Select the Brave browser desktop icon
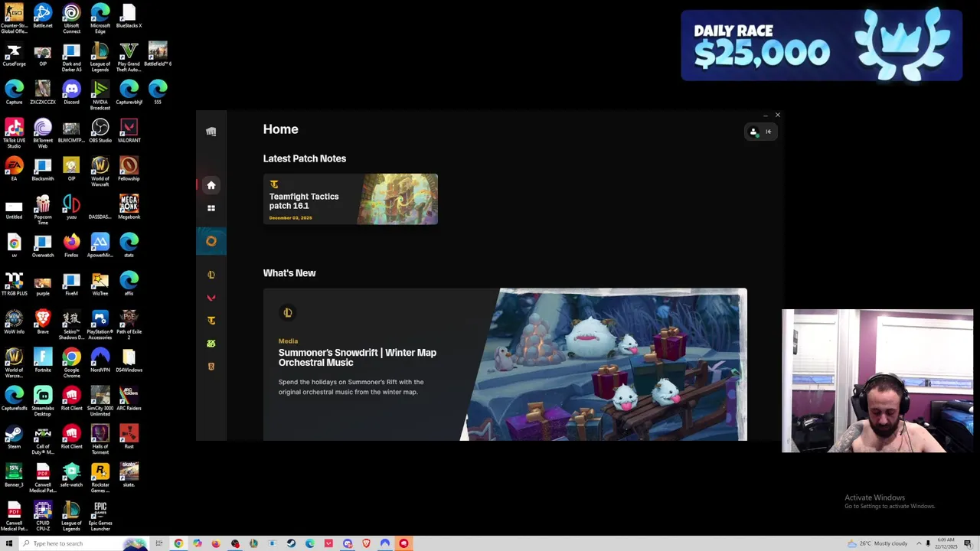This screenshot has height=551, width=980. coord(43,322)
